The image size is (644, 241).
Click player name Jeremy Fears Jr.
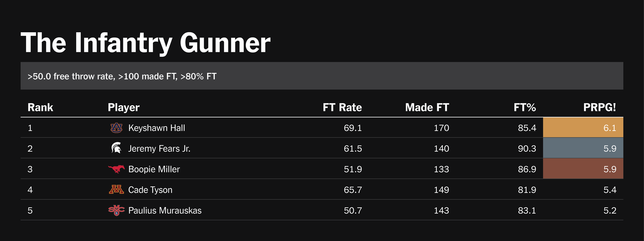coord(159,149)
